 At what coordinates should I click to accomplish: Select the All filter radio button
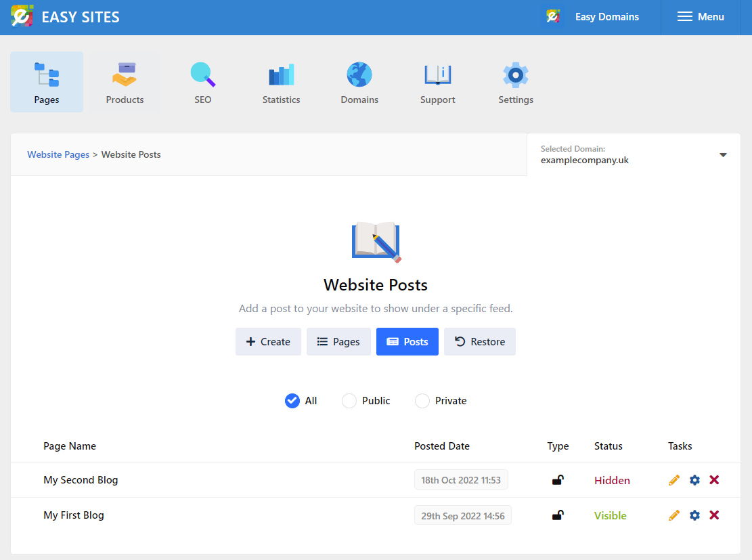click(x=292, y=401)
